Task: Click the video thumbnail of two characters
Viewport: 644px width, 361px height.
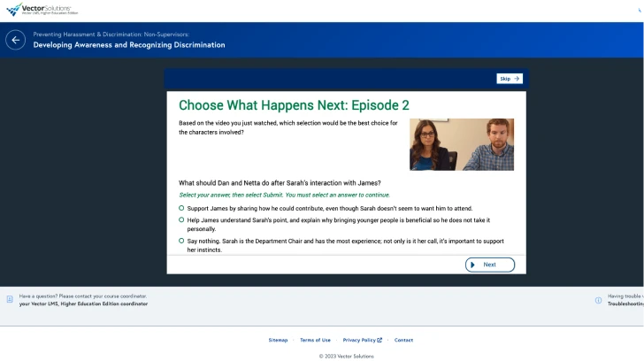Action: [461, 144]
